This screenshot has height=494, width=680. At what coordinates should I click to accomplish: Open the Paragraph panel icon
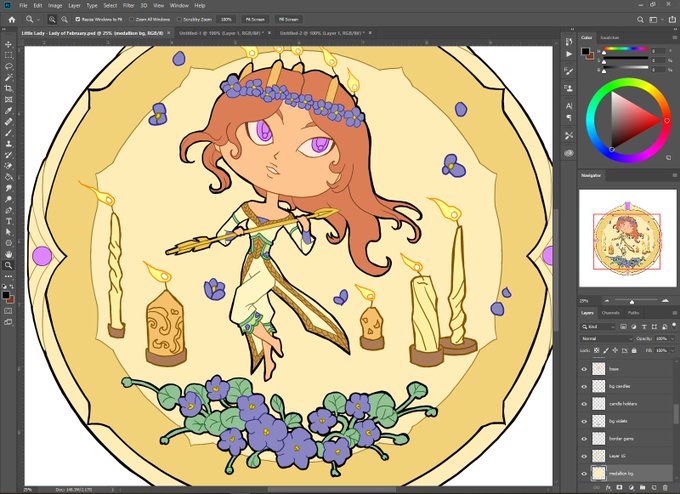569,118
